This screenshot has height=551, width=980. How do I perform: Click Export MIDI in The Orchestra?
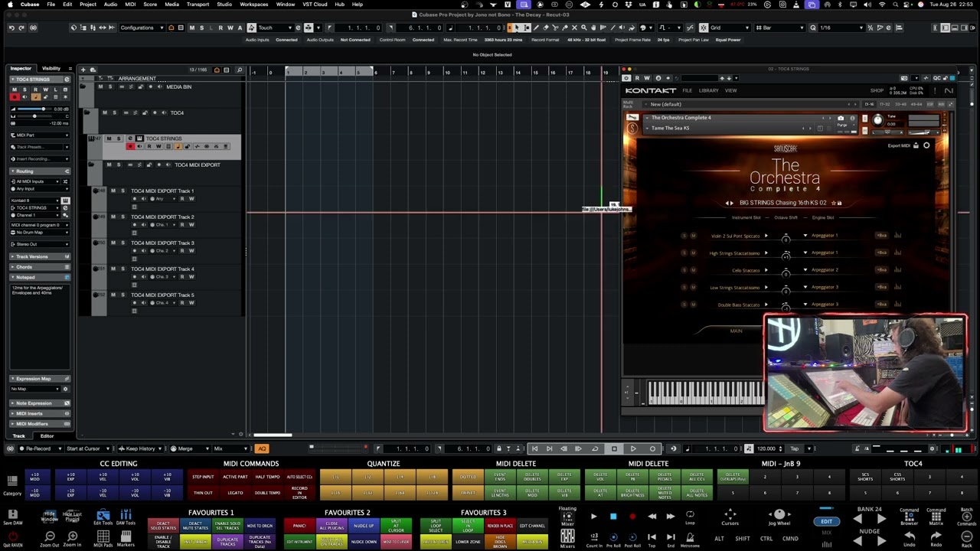899,145
